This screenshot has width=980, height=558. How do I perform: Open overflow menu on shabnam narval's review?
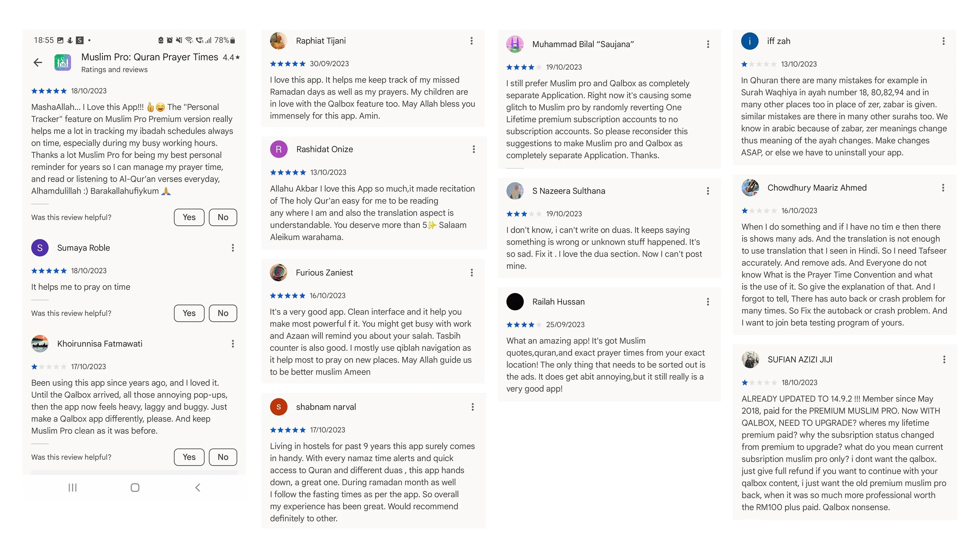click(x=472, y=407)
